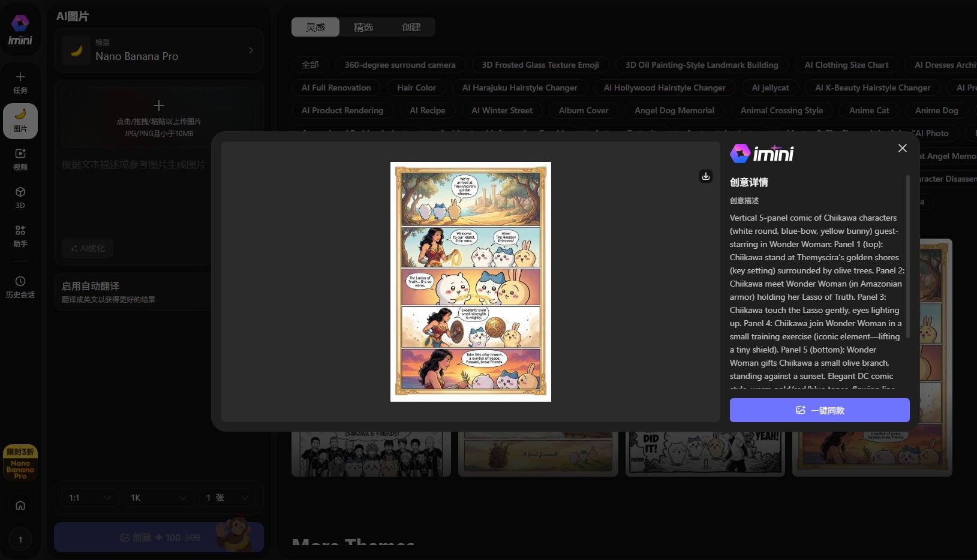Switch to the 创建 tab

pyautogui.click(x=411, y=27)
